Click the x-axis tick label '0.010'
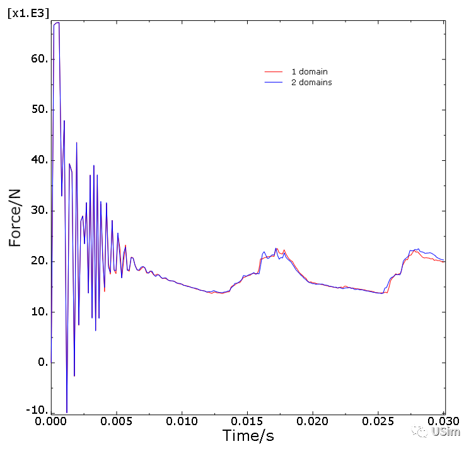Viewport: 476px width, 451px height. [182, 421]
